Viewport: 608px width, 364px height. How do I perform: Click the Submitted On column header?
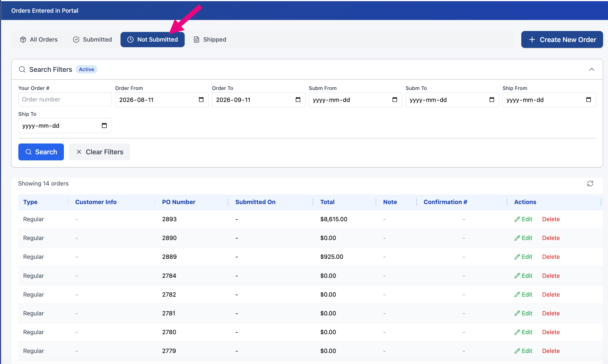click(x=255, y=202)
